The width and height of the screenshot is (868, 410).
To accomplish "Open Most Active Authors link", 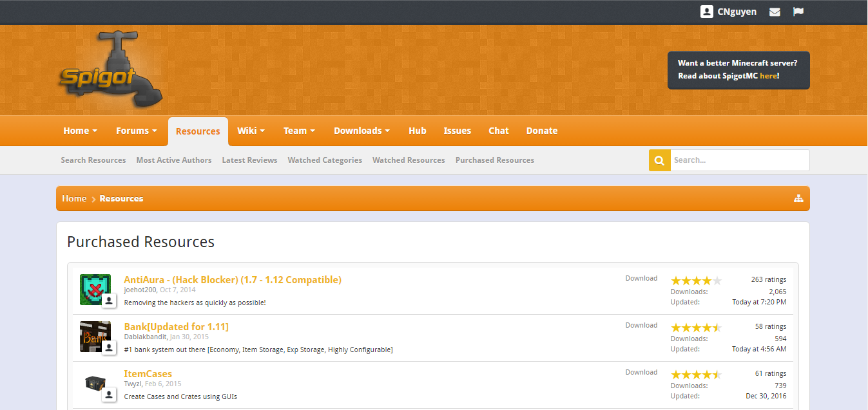I will pyautogui.click(x=174, y=160).
